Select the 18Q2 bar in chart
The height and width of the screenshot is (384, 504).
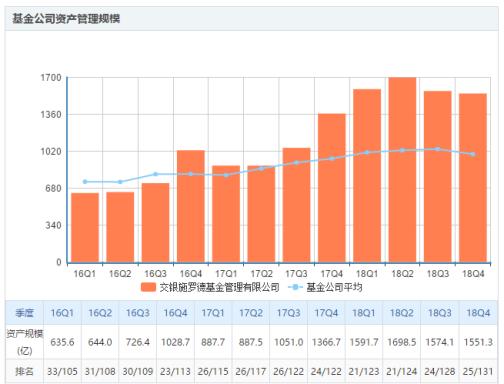(402, 170)
